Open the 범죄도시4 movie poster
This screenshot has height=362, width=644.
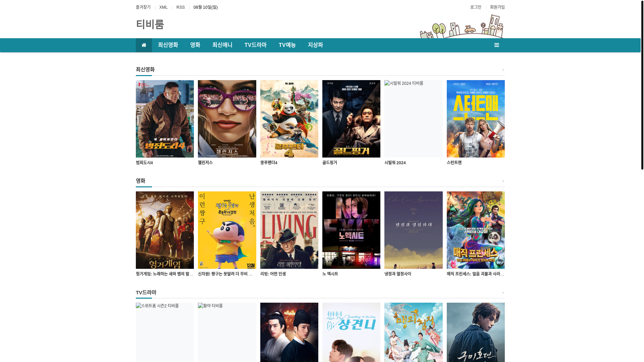[x=165, y=119]
